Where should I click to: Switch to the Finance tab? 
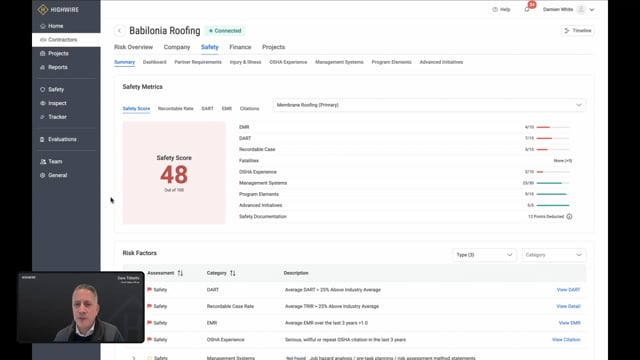[240, 47]
